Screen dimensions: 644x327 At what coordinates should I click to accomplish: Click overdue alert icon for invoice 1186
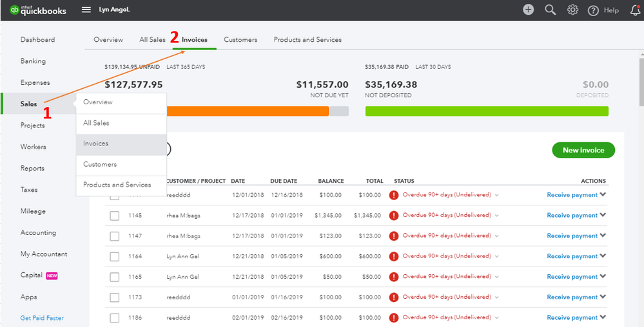pyautogui.click(x=394, y=317)
